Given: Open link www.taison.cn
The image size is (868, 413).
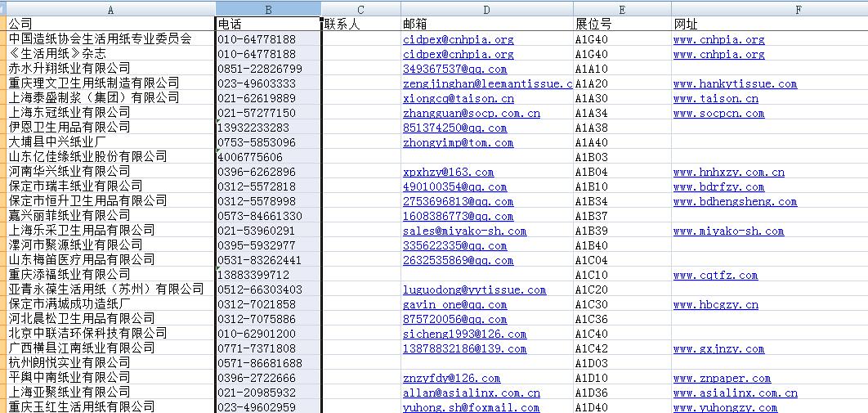Looking at the screenshot, I should [716, 98].
